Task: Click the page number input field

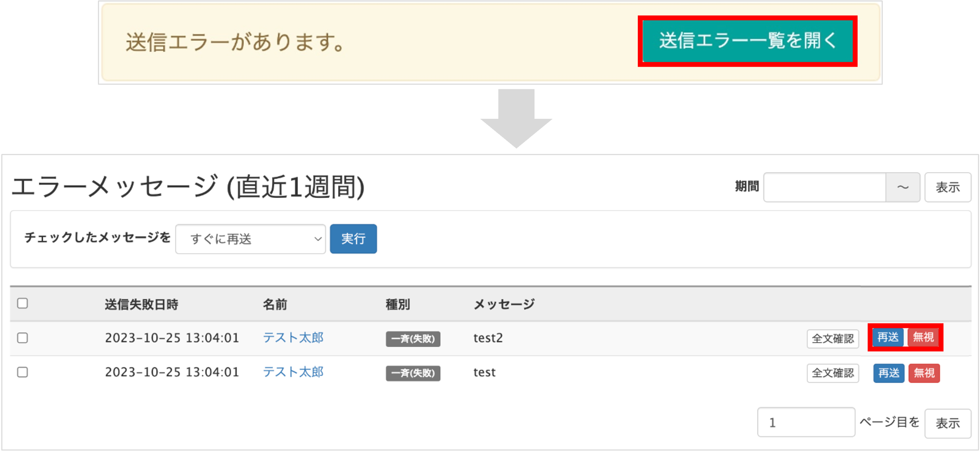Action: coord(806,422)
